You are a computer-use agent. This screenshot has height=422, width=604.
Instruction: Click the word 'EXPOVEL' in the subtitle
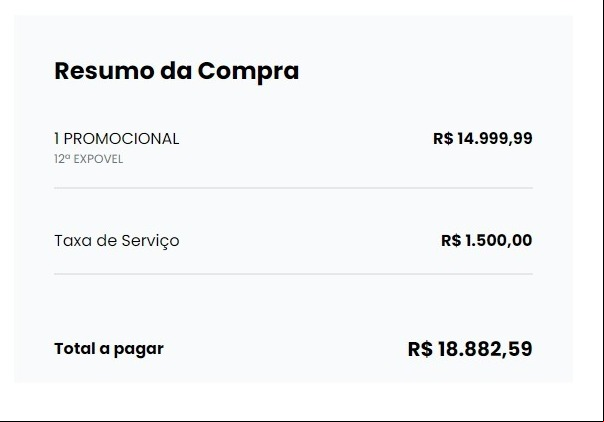tap(98, 159)
